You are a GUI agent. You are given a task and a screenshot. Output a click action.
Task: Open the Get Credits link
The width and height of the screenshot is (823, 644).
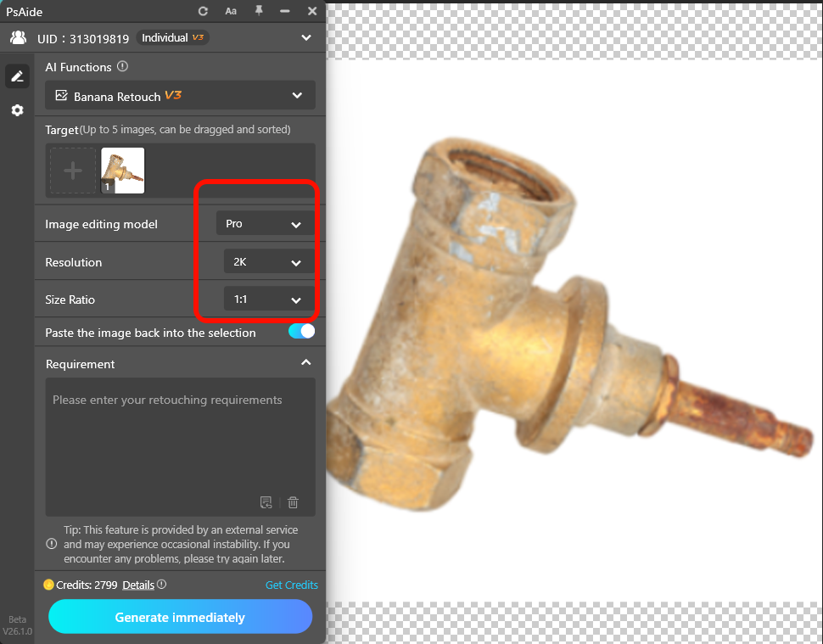[291, 585]
